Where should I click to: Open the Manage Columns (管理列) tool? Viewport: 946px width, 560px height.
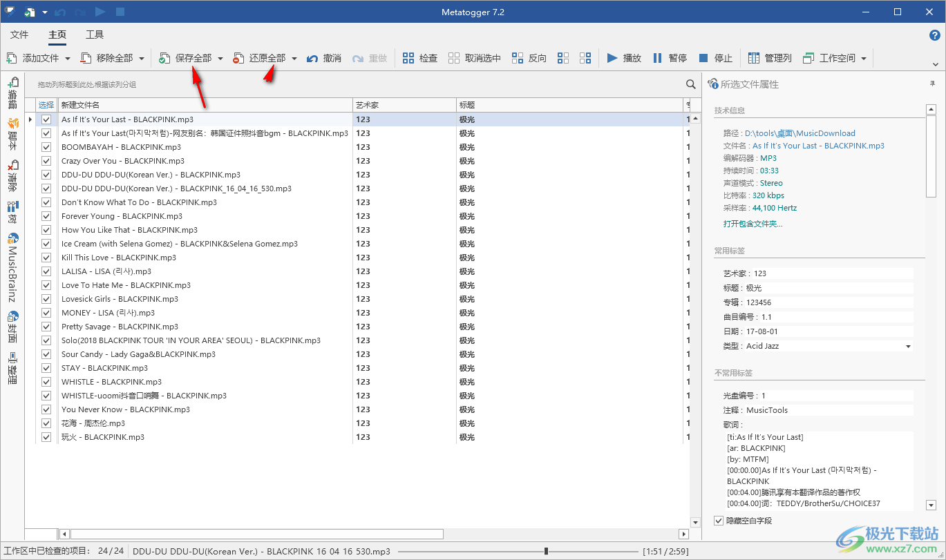pyautogui.click(x=754, y=58)
